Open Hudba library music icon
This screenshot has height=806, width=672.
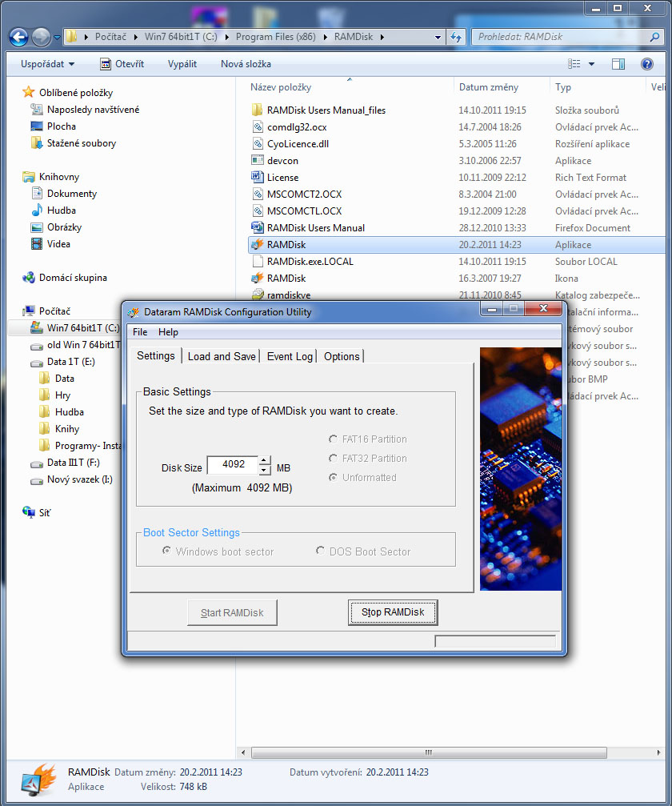(37, 211)
